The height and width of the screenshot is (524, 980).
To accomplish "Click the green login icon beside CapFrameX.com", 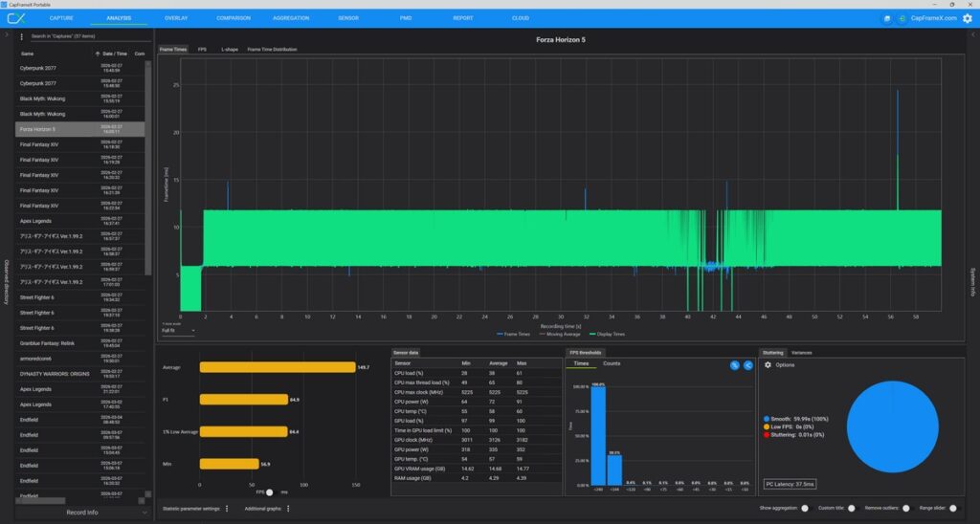I will [902, 18].
